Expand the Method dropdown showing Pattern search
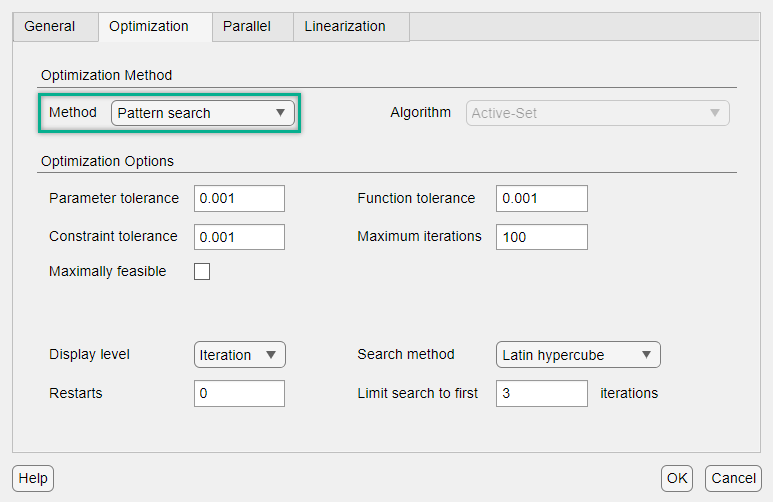The width and height of the screenshot is (773, 502). (202, 113)
